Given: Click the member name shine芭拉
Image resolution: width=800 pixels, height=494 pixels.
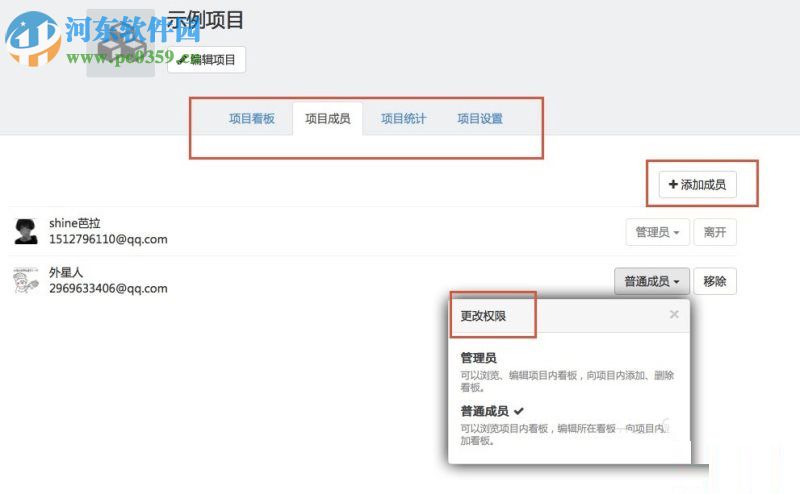Looking at the screenshot, I should (x=74, y=223).
